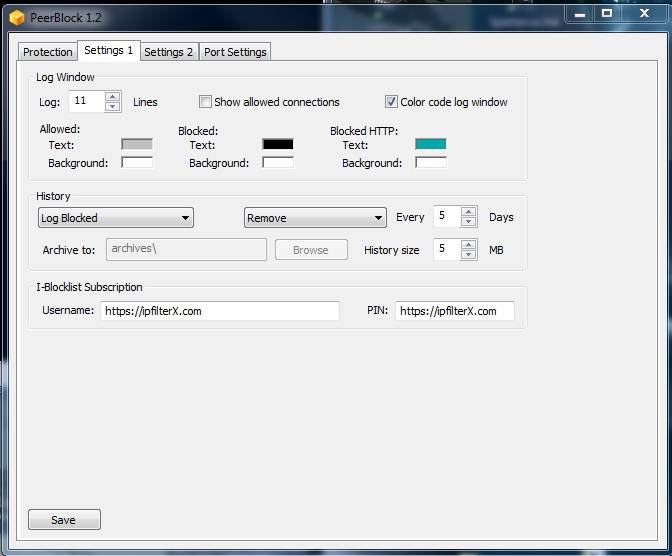Click the I-Blocklist PIN field
Viewport: 672px width, 556px height.
(x=455, y=311)
